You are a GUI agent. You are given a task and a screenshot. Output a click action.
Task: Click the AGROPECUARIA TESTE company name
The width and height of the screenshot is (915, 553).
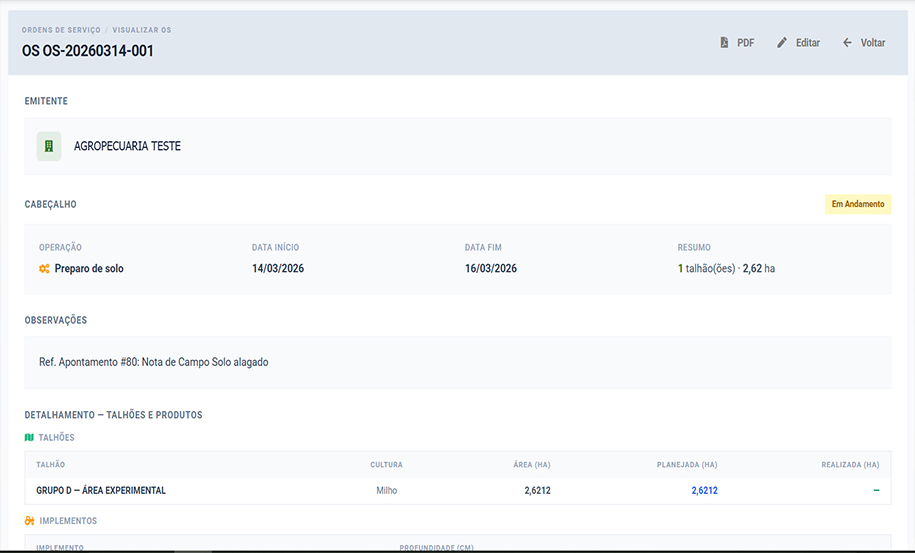[x=127, y=146]
